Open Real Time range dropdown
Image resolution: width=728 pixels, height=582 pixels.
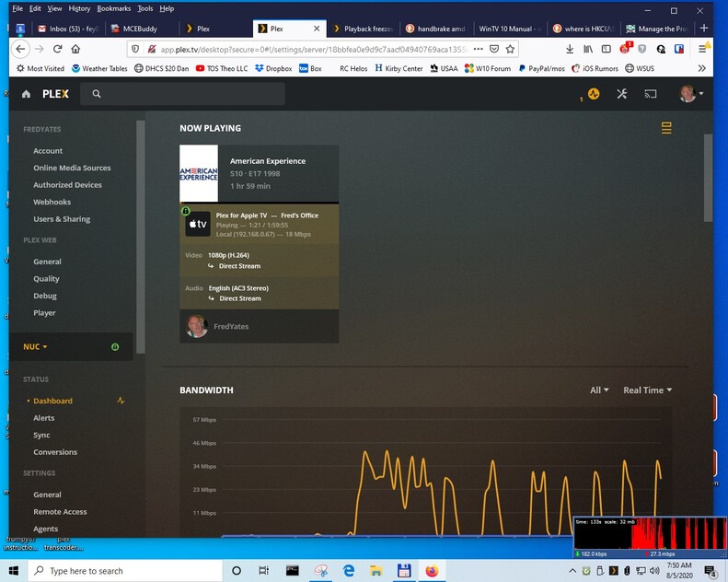pyautogui.click(x=647, y=390)
